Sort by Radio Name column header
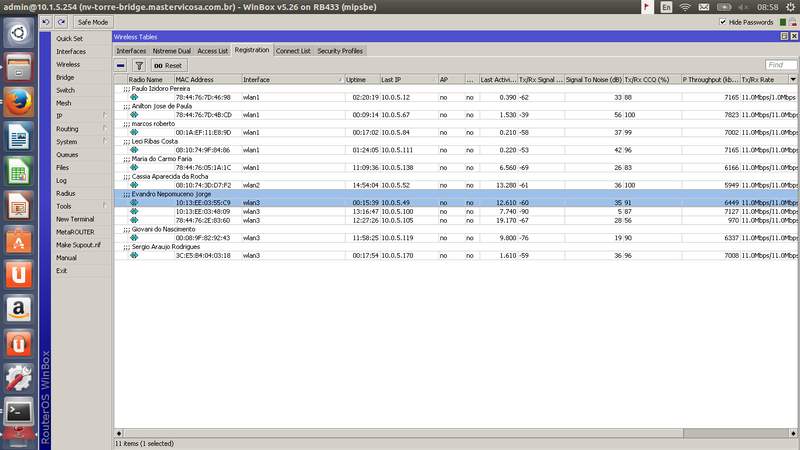Screen dimensions: 800x450 point(151,80)
